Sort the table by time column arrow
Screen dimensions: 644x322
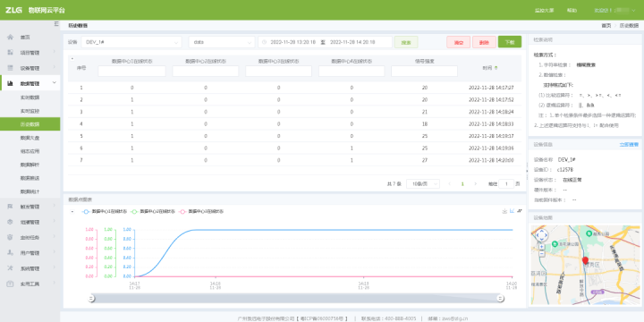496,68
